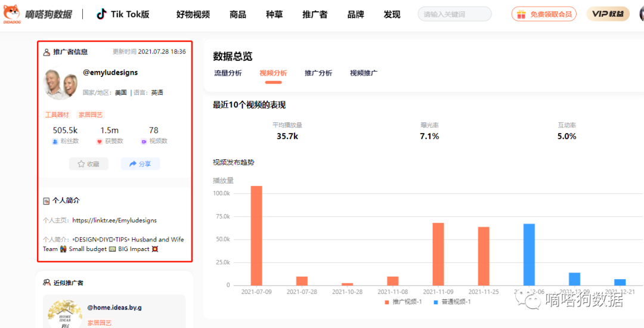Click the fans icon under 505.5k

[x=56, y=141]
